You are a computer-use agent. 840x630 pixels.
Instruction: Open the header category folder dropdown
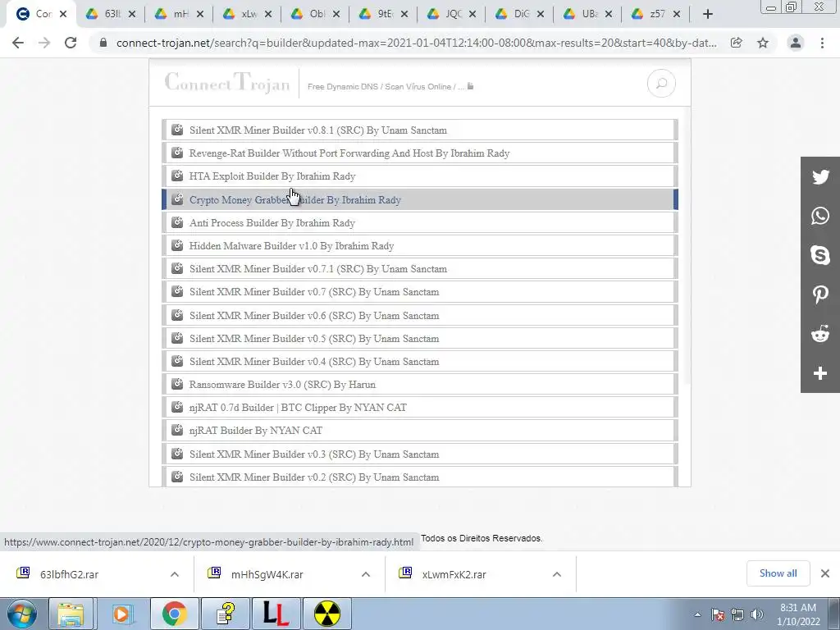coord(470,86)
